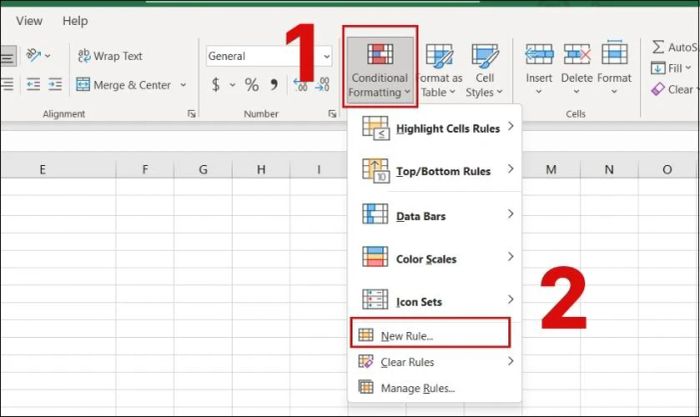Apply Accounting Number Format dollar sign
The width and height of the screenshot is (700, 417).
coord(216,84)
